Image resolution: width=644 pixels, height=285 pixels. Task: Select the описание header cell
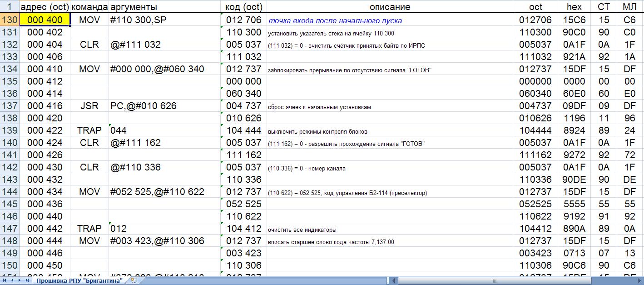point(390,7)
